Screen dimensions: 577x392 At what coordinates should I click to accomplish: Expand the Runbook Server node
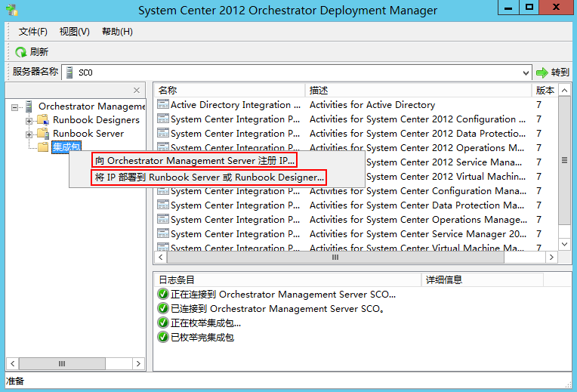[x=29, y=134]
